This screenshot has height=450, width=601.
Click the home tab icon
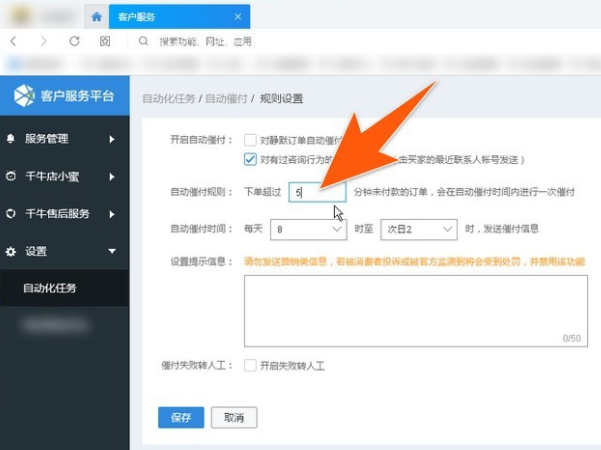pyautogui.click(x=97, y=17)
